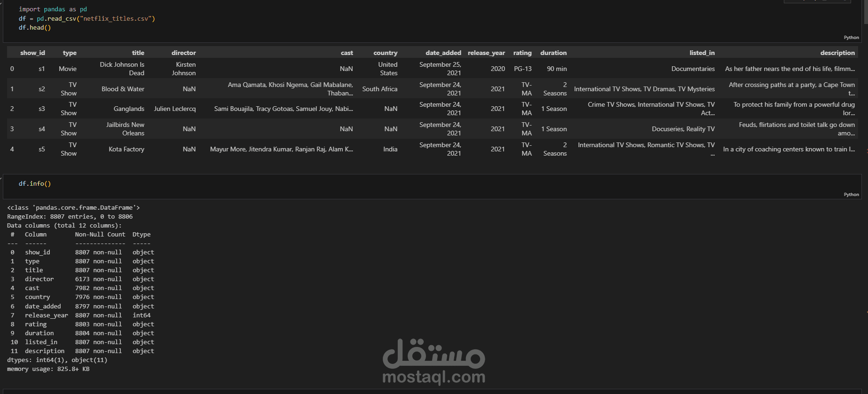The height and width of the screenshot is (394, 868).
Task: Click the 'release_year' column header
Action: pos(486,53)
